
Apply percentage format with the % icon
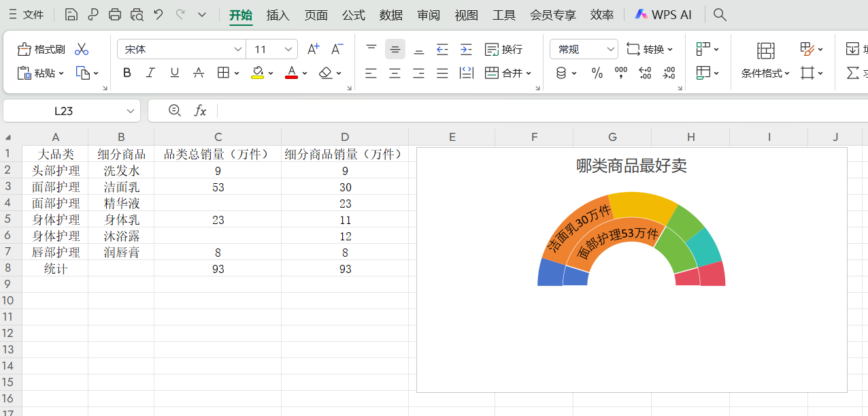(x=597, y=73)
